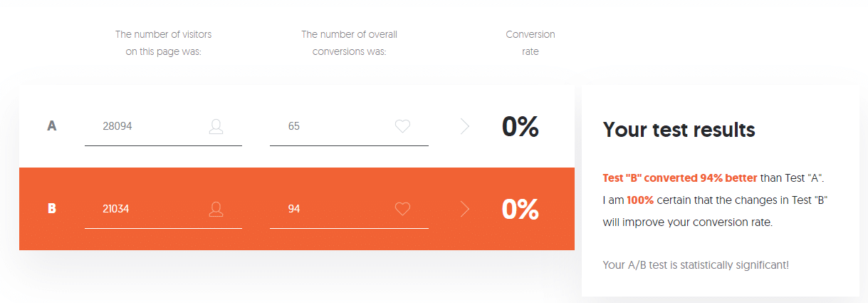Click the "number of visitors" column header
Image resolution: width=868 pixels, height=303 pixels.
pos(164,43)
